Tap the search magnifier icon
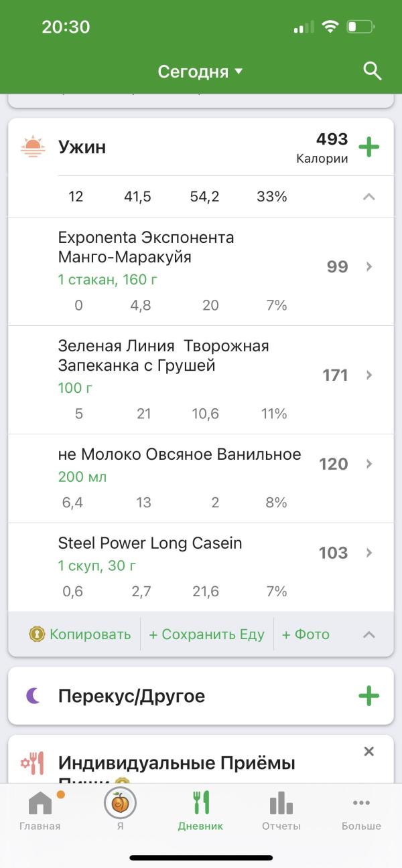The height and width of the screenshot is (868, 402). [x=372, y=71]
